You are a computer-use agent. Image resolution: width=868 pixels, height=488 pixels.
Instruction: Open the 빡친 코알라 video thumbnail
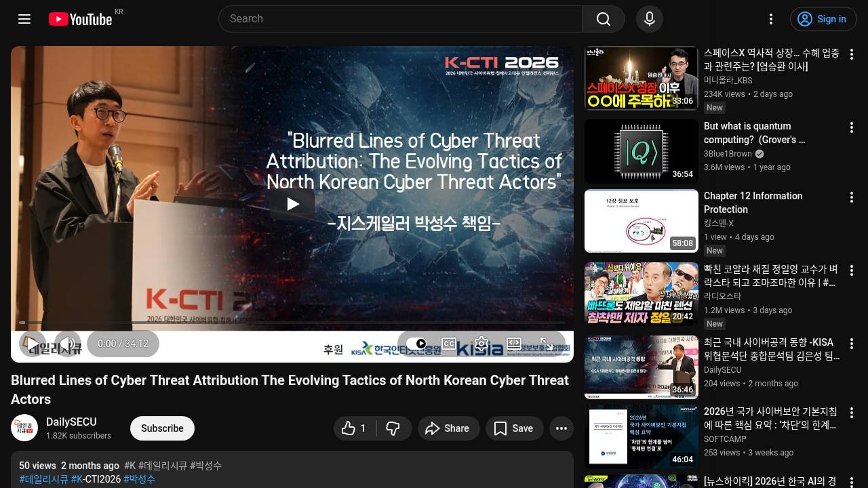tap(642, 294)
